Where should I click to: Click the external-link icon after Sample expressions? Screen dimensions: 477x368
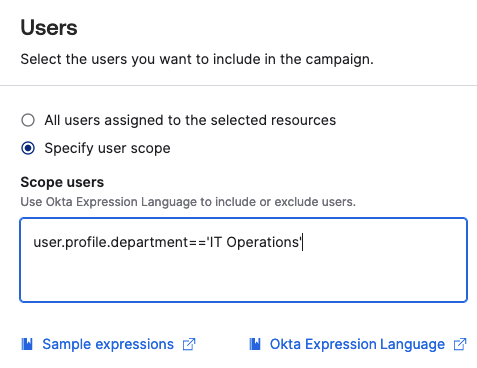coord(189,344)
